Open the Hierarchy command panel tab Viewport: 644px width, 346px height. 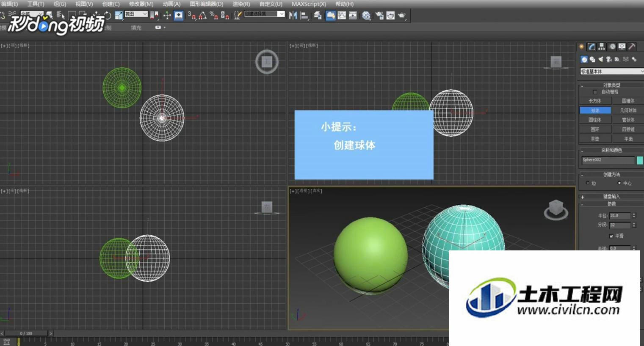602,47
